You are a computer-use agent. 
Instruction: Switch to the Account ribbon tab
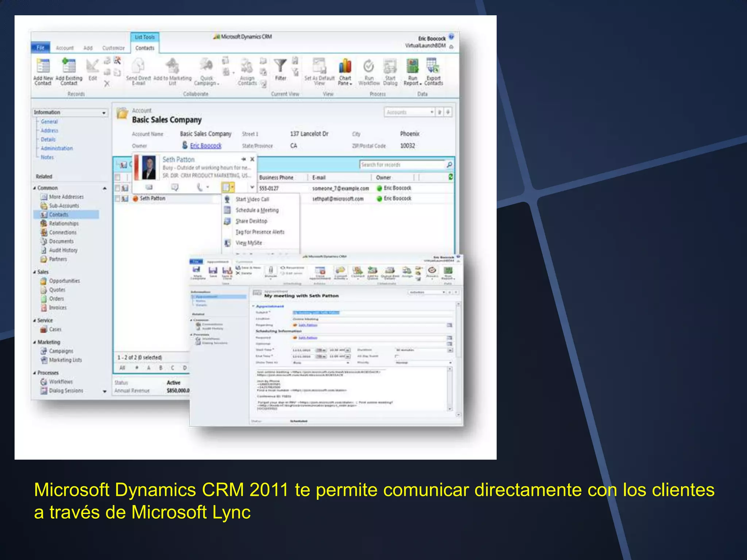pyautogui.click(x=65, y=48)
